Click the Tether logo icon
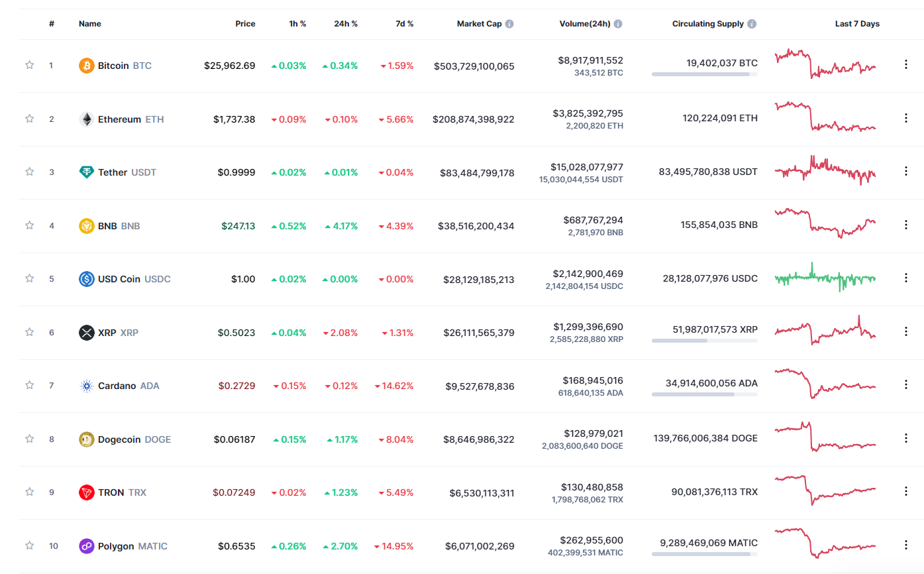 point(87,172)
